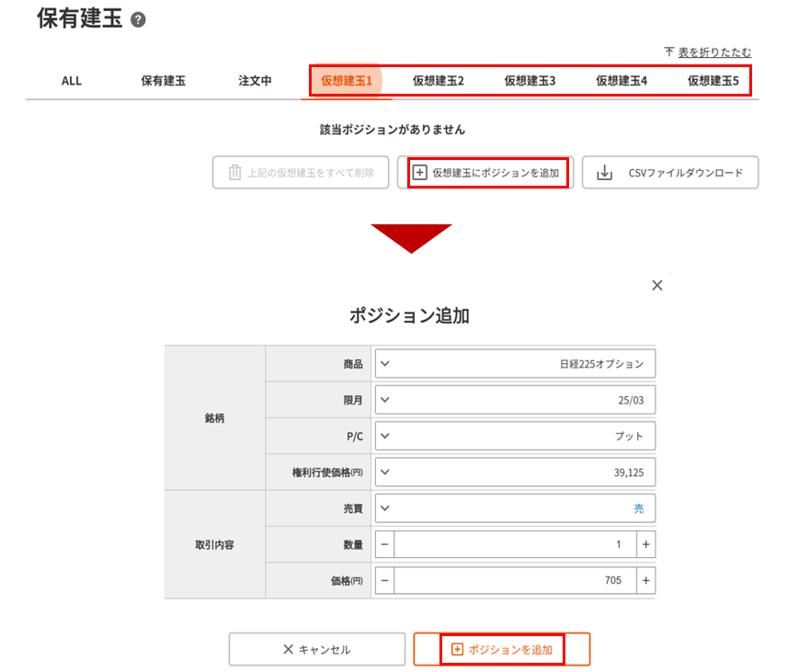The height and width of the screenshot is (672, 787).
Task: Increase 数量 with the plus stepper
Action: (646, 544)
